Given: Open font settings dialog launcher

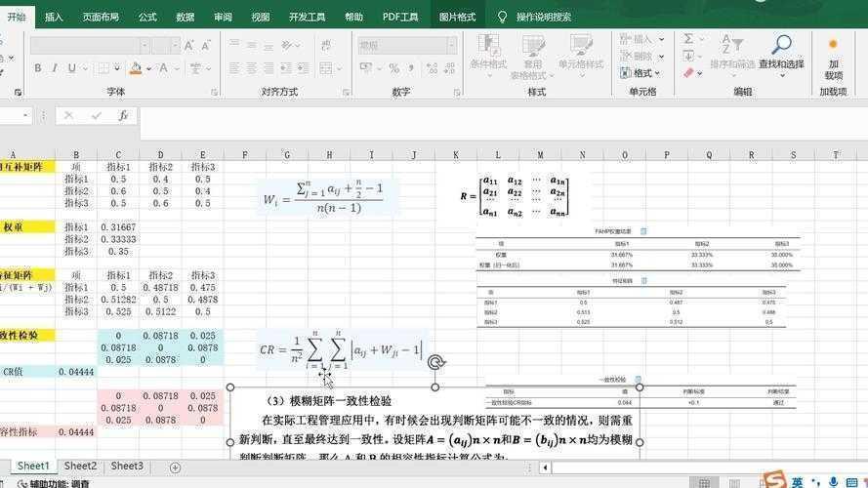Looking at the screenshot, I should 214,93.
